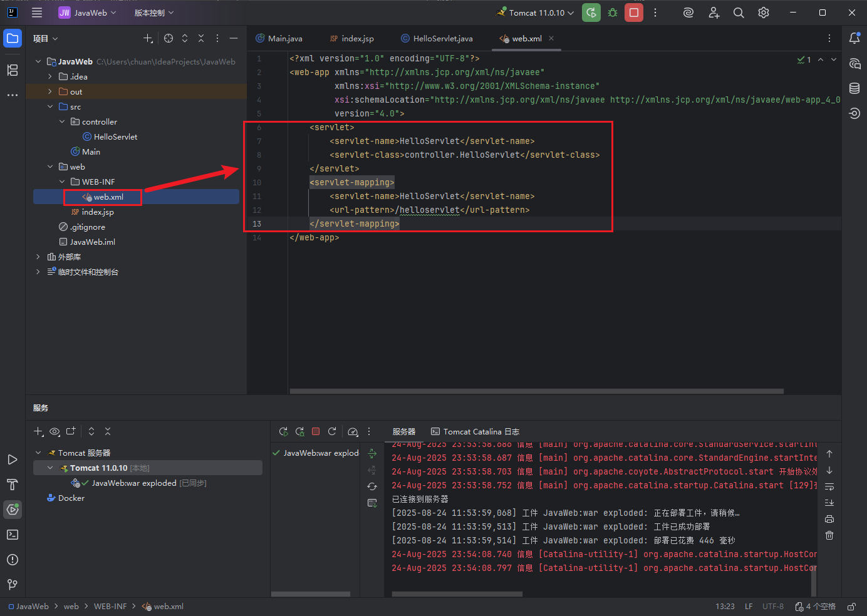This screenshot has height=616, width=867.
Task: Clear the Tomcat log with trash icon
Action: click(x=829, y=535)
